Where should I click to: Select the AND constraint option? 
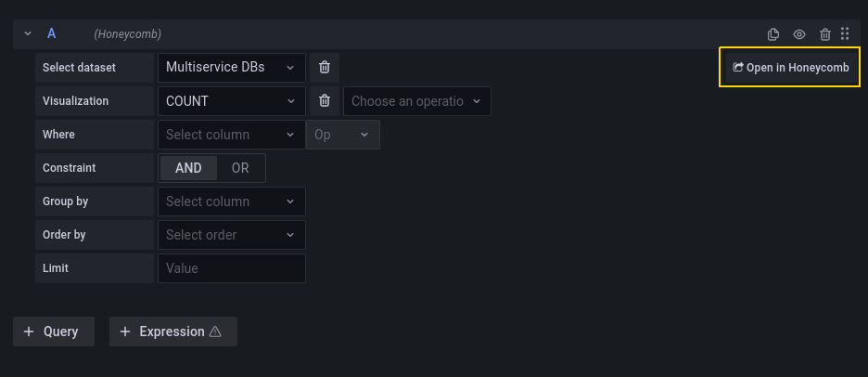pos(188,168)
